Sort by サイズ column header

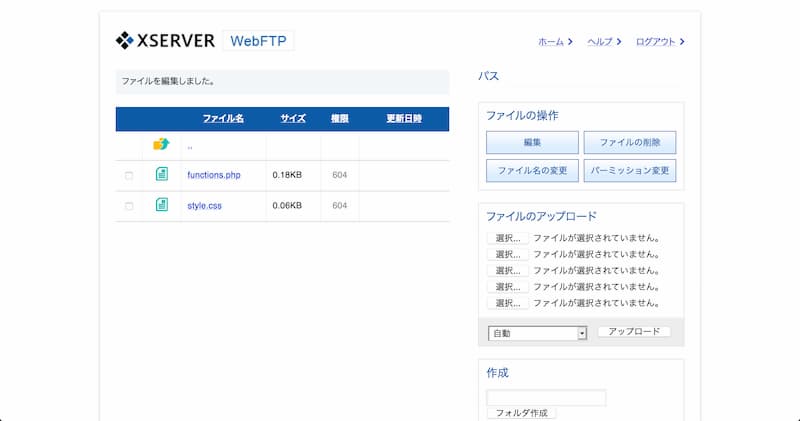point(293,118)
